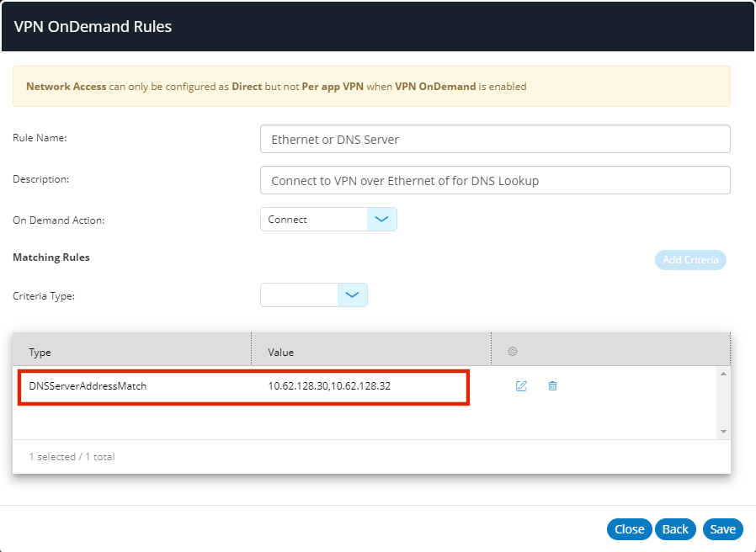Open the Criteria Type dropdown arrow
756x552 pixels.
352,295
